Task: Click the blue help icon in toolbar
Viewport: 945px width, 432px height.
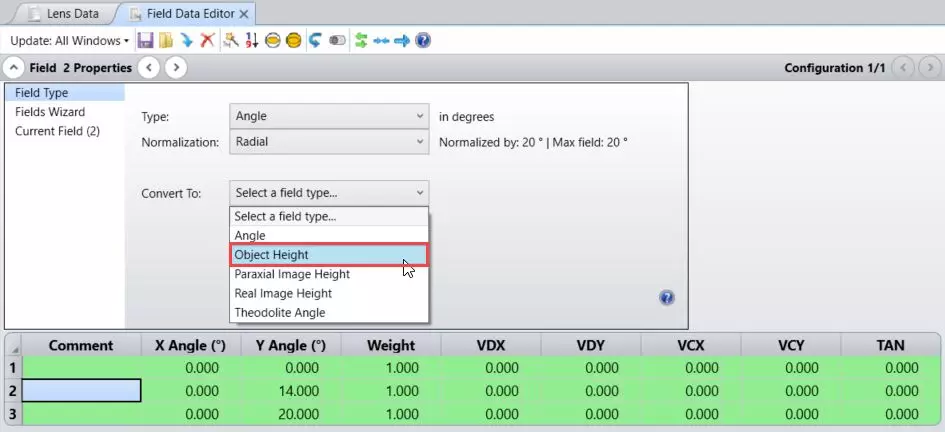Action: (423, 41)
